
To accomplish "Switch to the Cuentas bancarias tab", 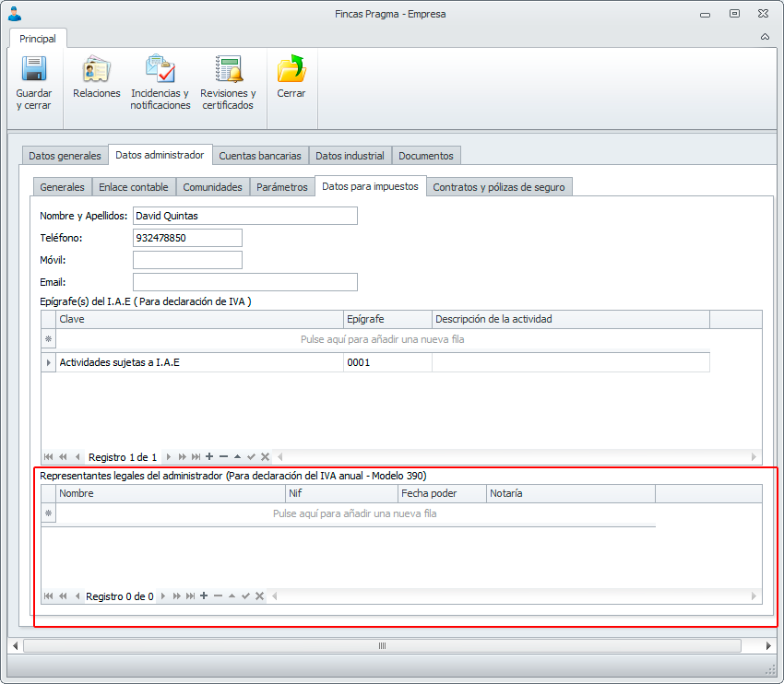I will (259, 156).
